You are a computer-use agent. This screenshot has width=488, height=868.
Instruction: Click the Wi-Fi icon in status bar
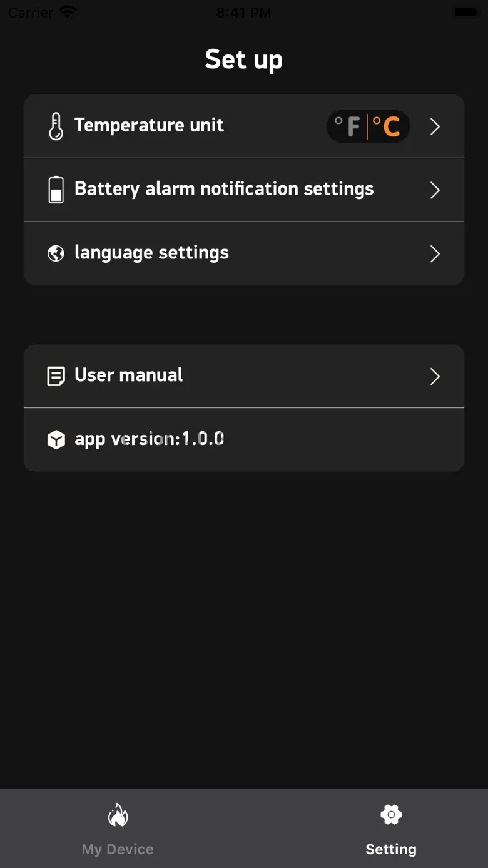point(68,12)
